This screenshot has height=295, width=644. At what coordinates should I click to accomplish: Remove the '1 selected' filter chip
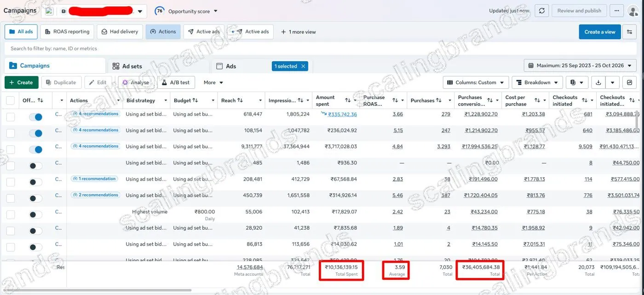point(303,66)
